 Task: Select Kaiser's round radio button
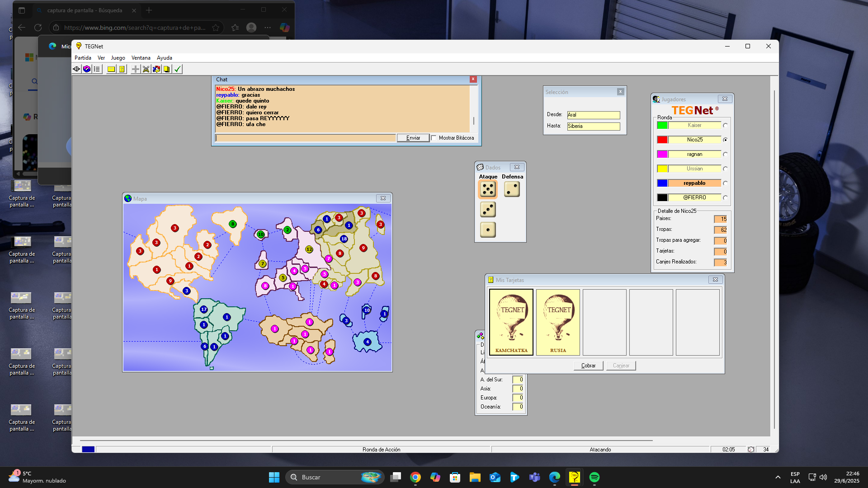click(725, 126)
